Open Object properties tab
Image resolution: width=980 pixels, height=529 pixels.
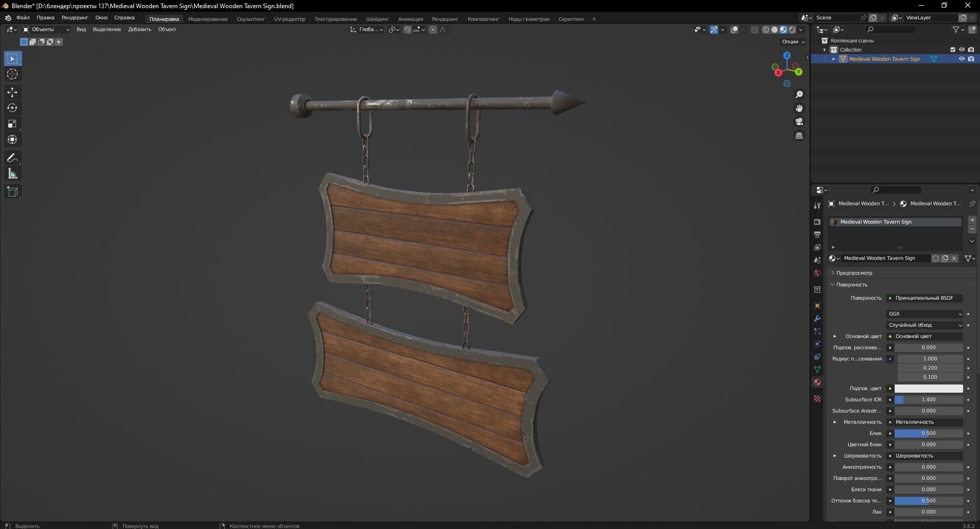click(x=817, y=305)
